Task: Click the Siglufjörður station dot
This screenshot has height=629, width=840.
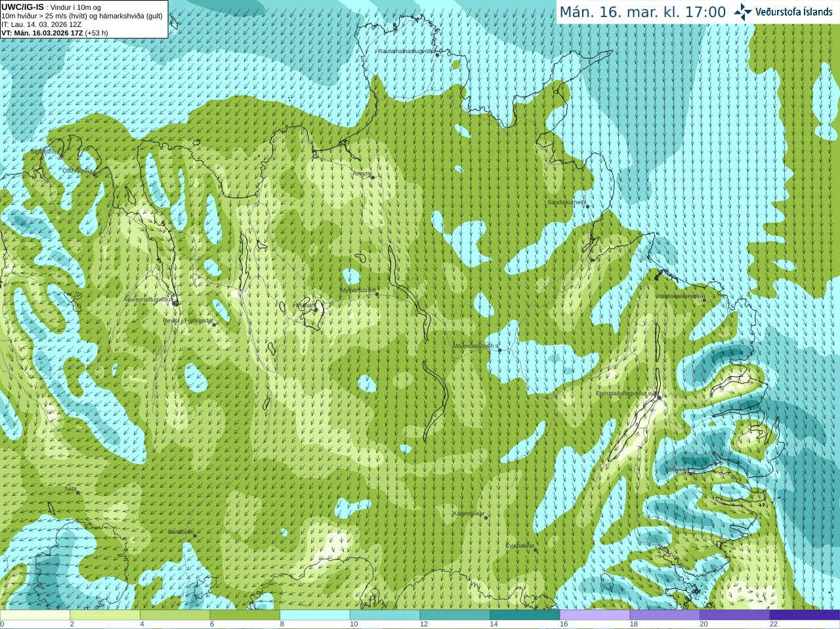Action: 61,156
